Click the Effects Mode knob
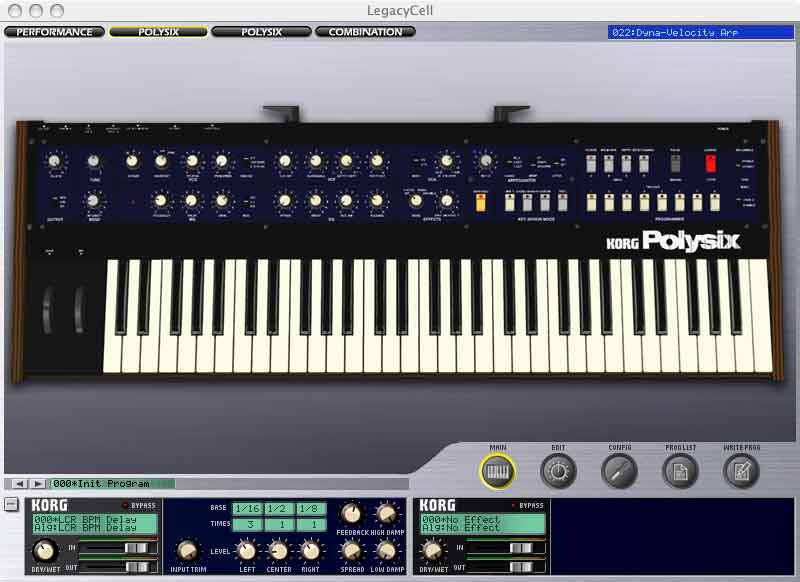 click(x=416, y=201)
